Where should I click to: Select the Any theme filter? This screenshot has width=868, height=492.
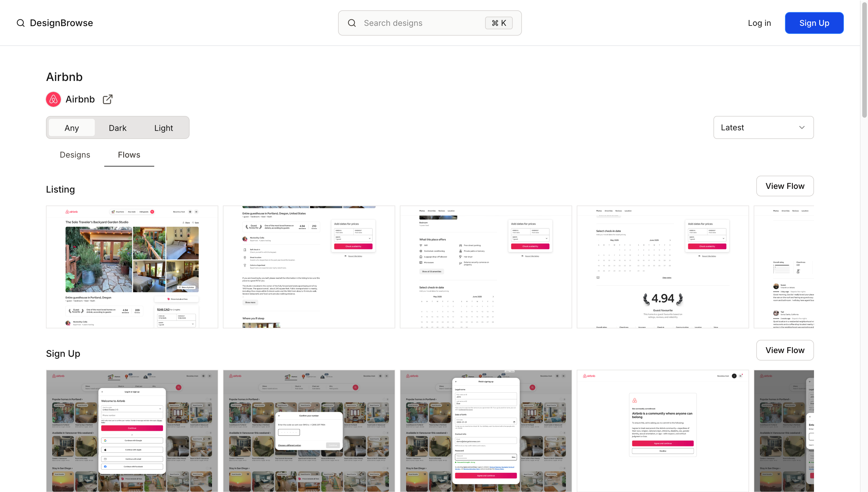[72, 128]
